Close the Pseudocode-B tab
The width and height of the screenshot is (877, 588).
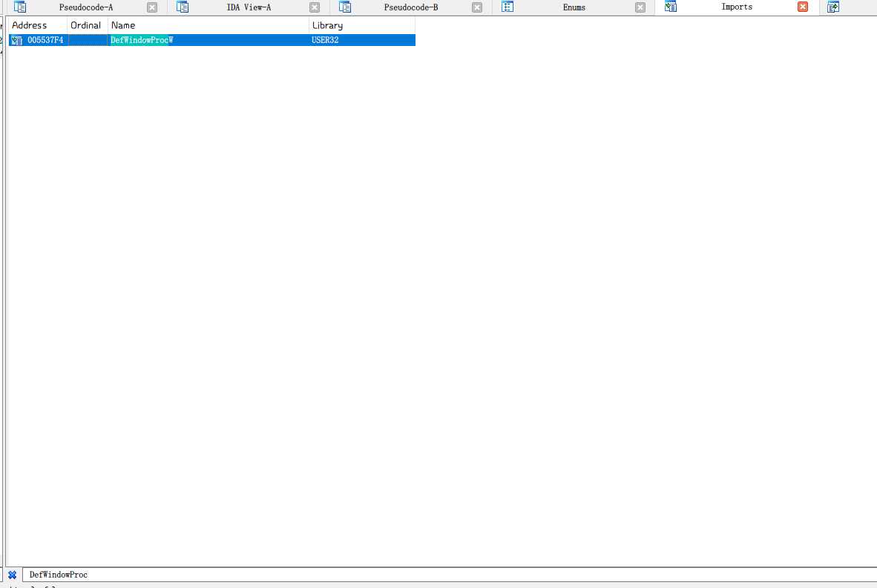(x=477, y=7)
